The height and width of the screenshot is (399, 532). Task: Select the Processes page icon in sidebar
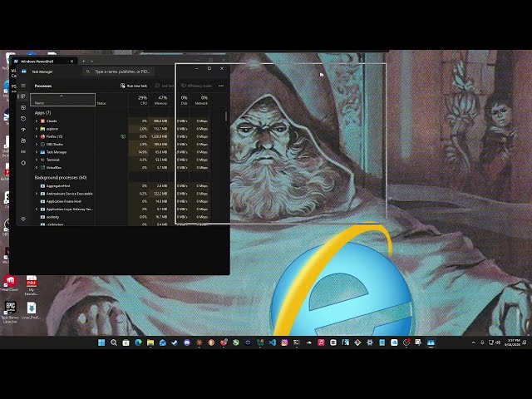(23, 96)
